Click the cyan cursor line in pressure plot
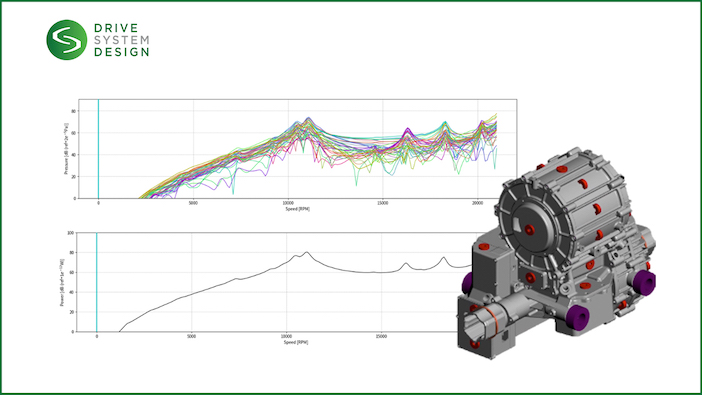Image resolution: width=702 pixels, height=395 pixels. [x=98, y=149]
